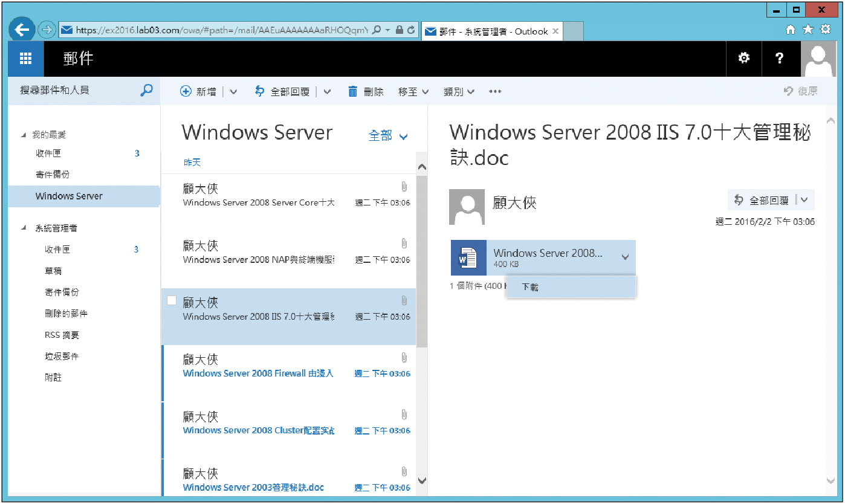The height and width of the screenshot is (504, 845).
Task: Open message Windows Server 2008 Cluster
Action: [289, 430]
